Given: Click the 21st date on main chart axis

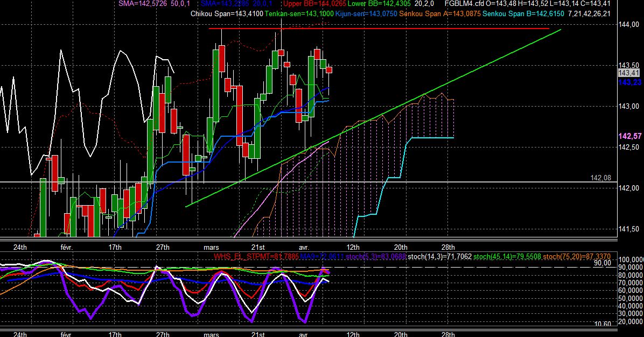Looking at the screenshot, I should point(258,247).
